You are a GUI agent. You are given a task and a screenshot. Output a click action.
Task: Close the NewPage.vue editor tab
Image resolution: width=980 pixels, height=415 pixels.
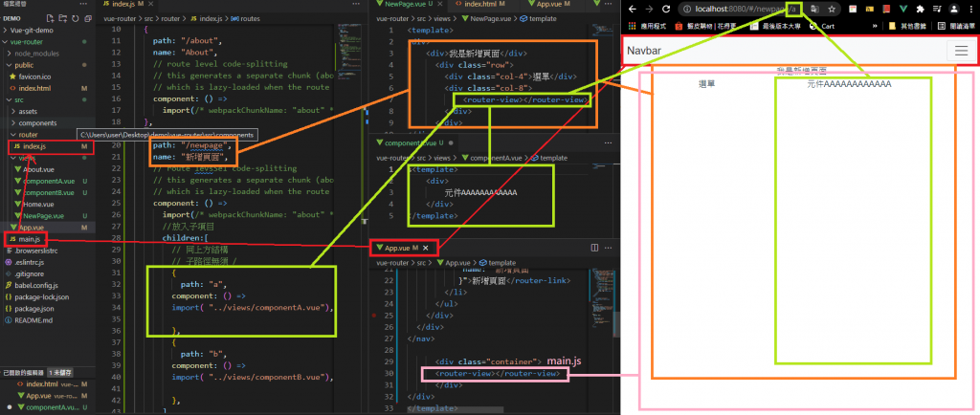438,5
